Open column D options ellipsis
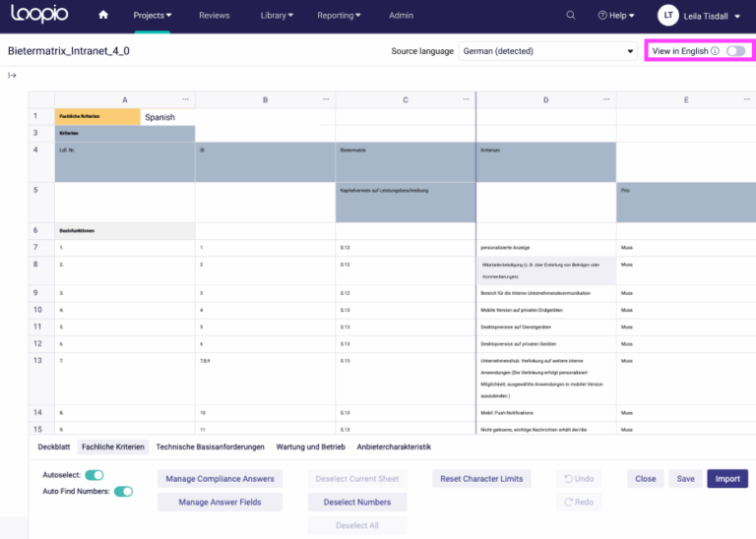 click(x=606, y=99)
